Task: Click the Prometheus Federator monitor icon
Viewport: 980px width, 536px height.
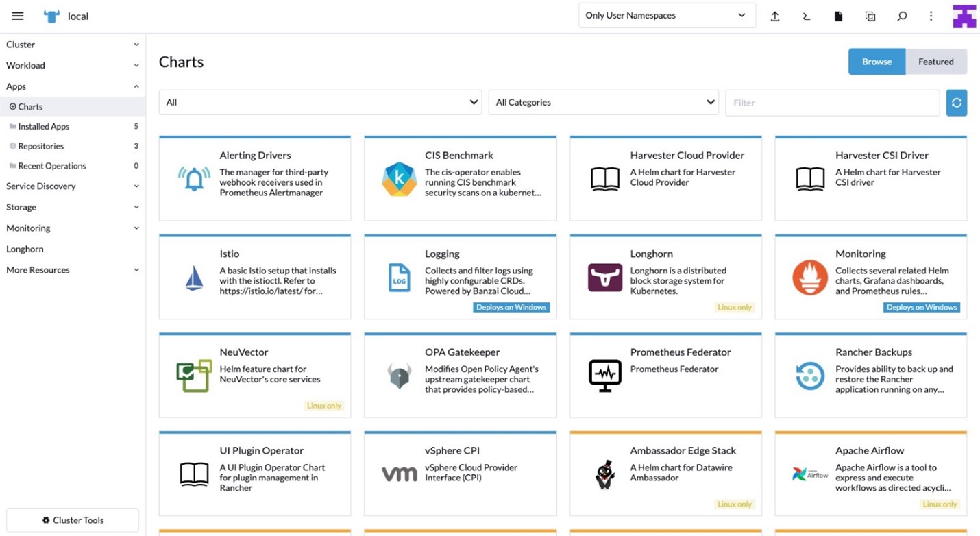Action: (x=605, y=376)
